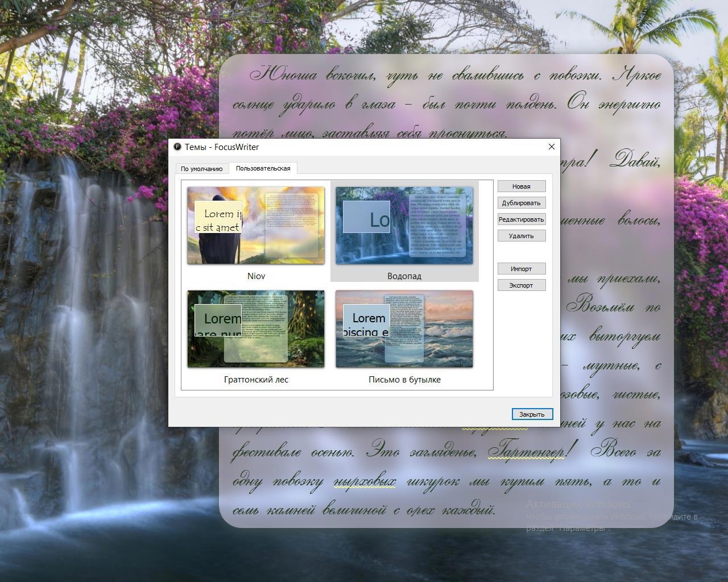This screenshot has height=582, width=728.
Task: Click the Письмо в бутылке name label
Action: (x=404, y=380)
